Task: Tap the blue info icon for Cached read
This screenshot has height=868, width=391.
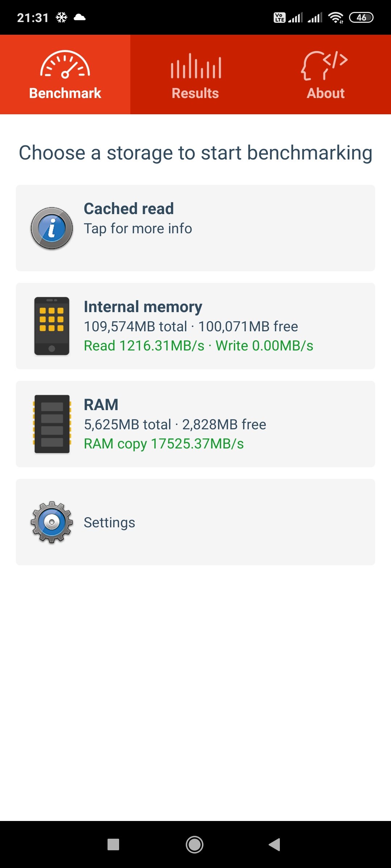Action: (52, 228)
